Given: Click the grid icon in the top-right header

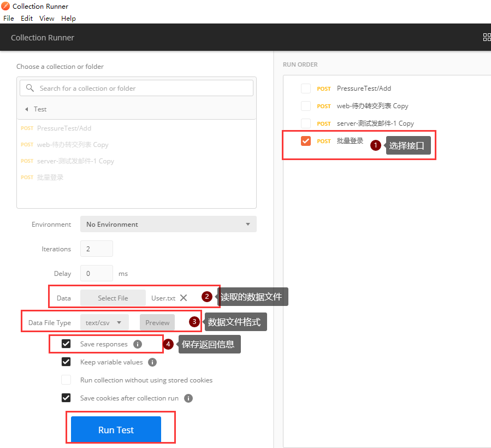Looking at the screenshot, I should (486, 37).
